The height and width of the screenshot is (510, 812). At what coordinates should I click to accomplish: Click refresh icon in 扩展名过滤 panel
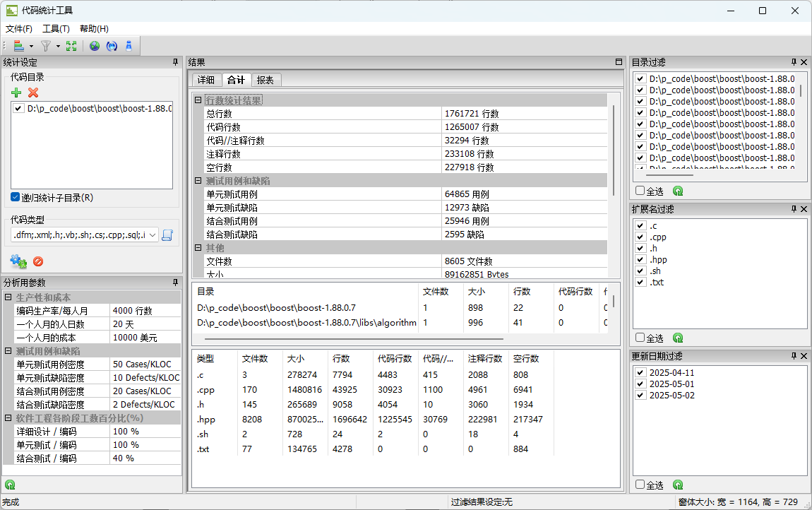coord(678,338)
